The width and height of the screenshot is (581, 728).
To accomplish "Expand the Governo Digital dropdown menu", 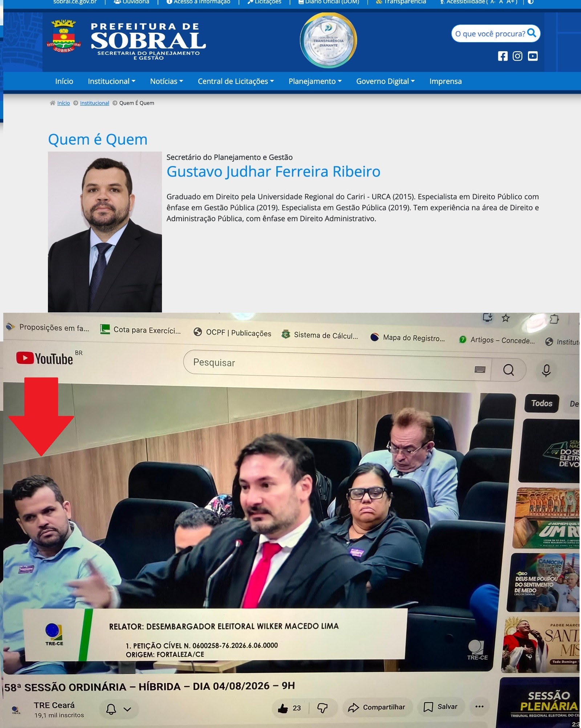I will click(385, 81).
